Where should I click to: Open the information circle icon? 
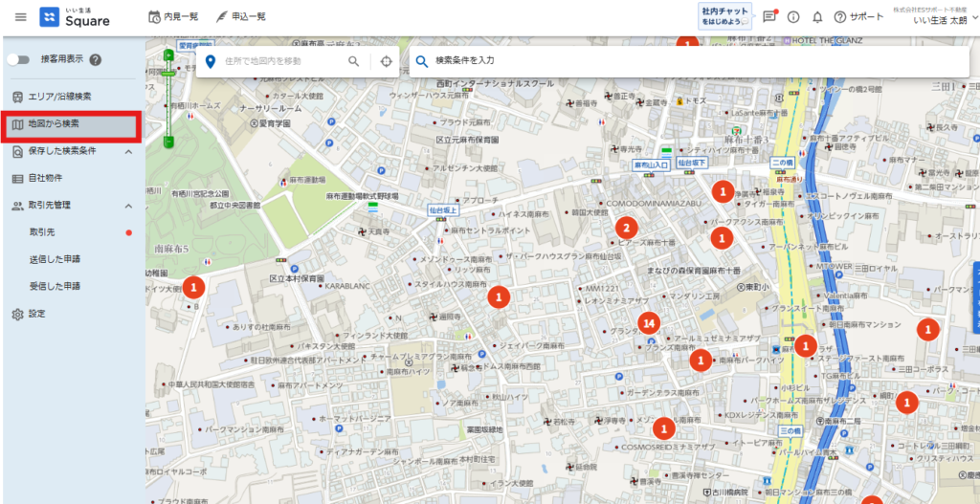click(x=793, y=17)
